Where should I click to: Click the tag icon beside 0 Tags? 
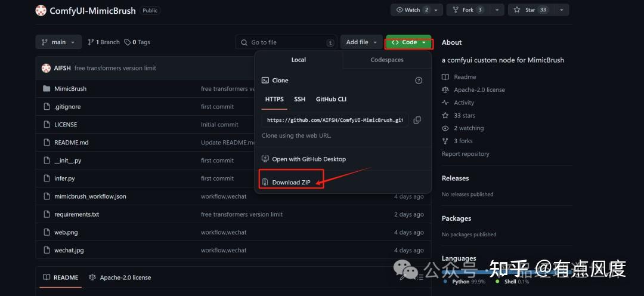127,42
